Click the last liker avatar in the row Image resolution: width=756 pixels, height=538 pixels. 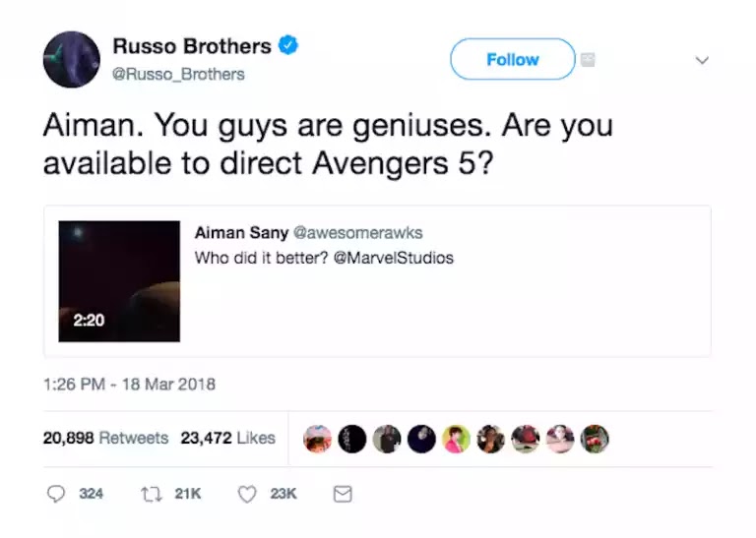(595, 439)
